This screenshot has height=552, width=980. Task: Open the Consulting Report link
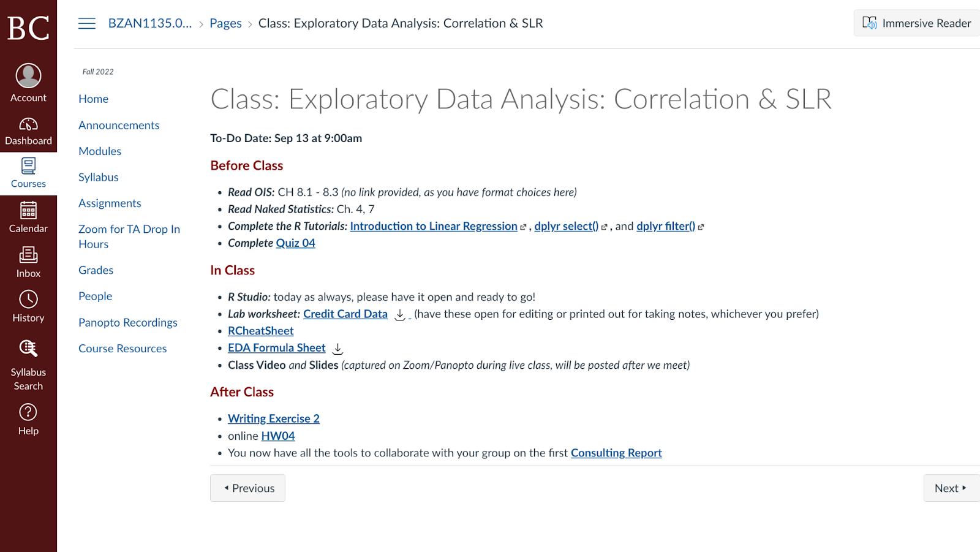coord(616,453)
